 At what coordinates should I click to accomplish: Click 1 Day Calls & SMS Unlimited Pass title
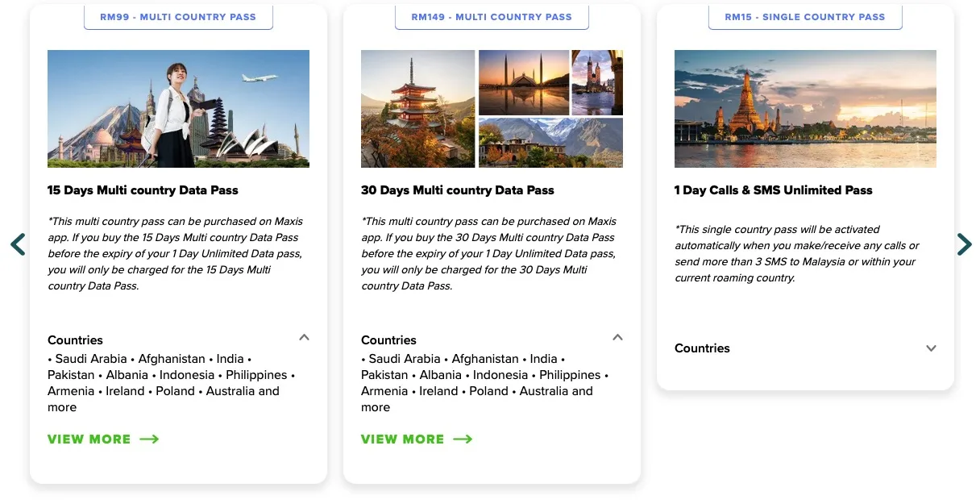point(774,190)
